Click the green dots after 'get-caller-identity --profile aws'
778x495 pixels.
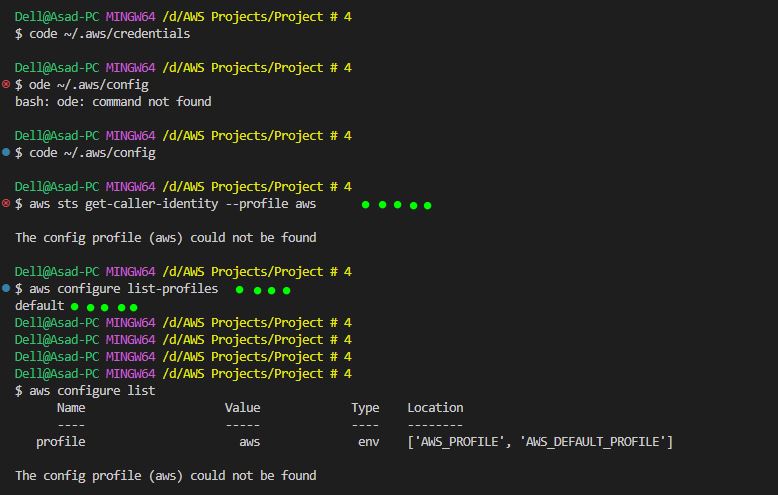(x=396, y=205)
